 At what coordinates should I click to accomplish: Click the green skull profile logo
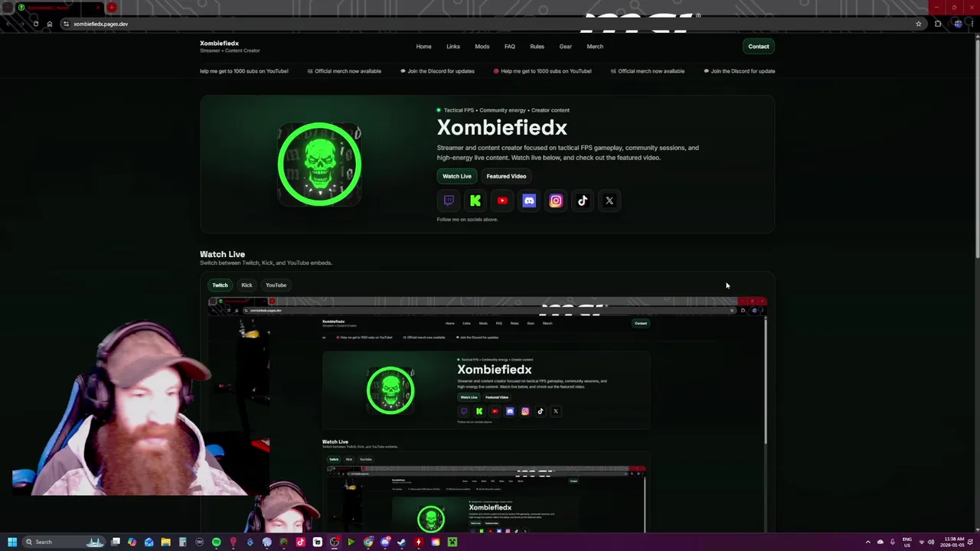[319, 164]
